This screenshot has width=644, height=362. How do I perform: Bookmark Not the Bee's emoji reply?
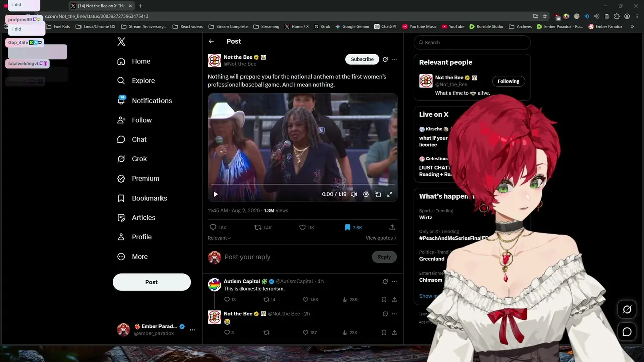(384, 332)
